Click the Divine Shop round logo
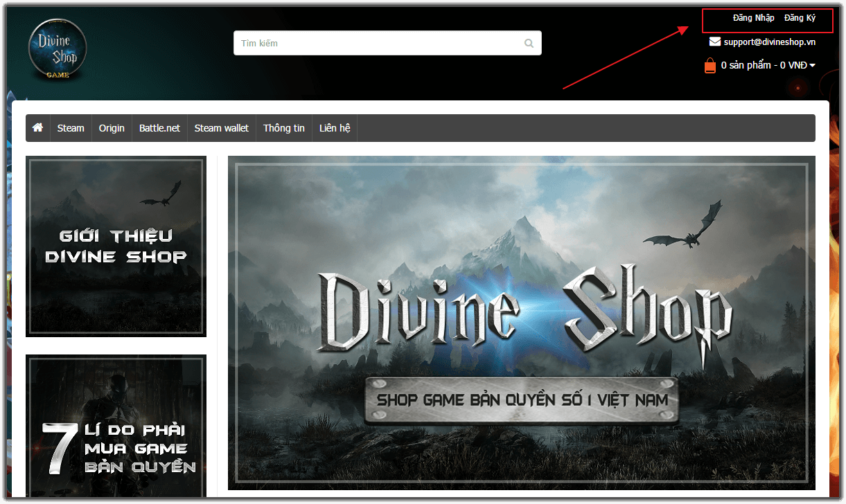Image resolution: width=846 pixels, height=504 pixels. point(58,47)
